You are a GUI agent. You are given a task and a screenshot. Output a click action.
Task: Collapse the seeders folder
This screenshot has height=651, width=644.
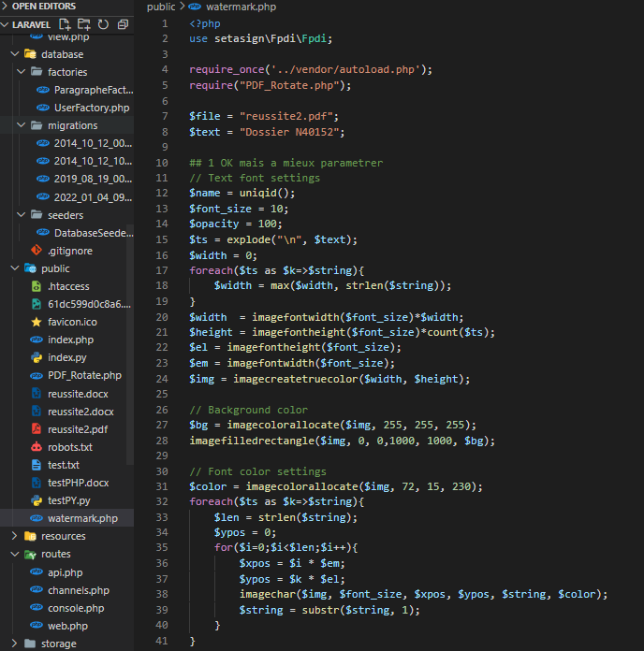point(22,214)
